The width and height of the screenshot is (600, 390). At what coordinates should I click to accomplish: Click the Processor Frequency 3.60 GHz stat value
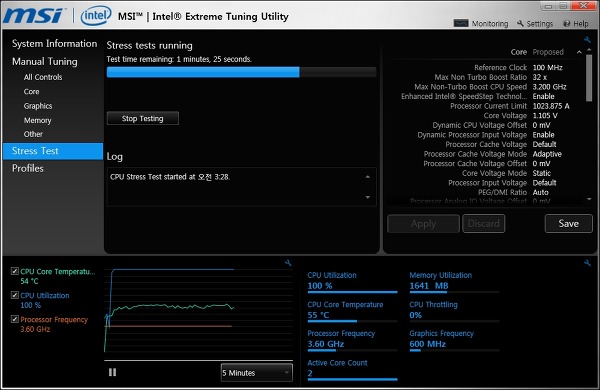click(326, 344)
